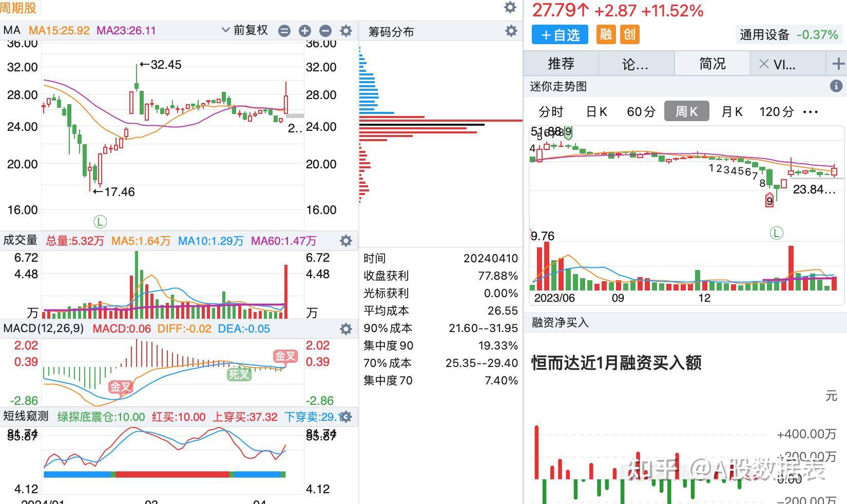This screenshot has width=847, height=504.
Task: Click the red 金叉 label near MACD right edge
Action: coord(285,356)
